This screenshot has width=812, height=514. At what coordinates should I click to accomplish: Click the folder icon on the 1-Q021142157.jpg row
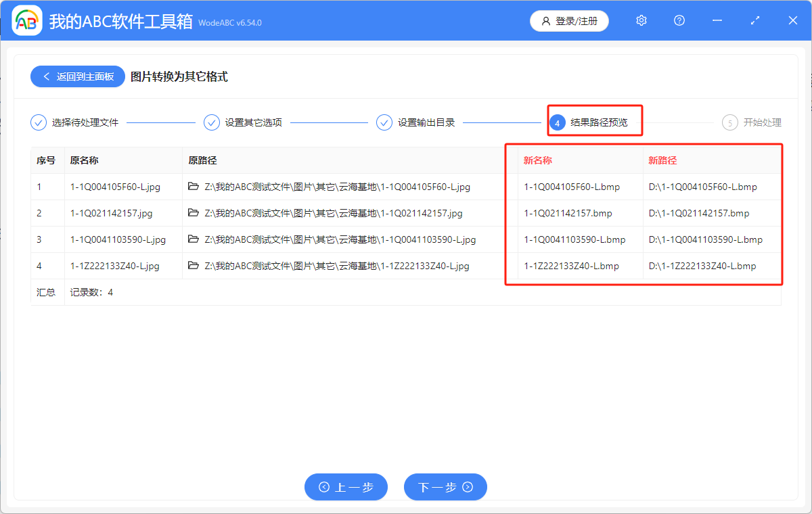point(193,213)
